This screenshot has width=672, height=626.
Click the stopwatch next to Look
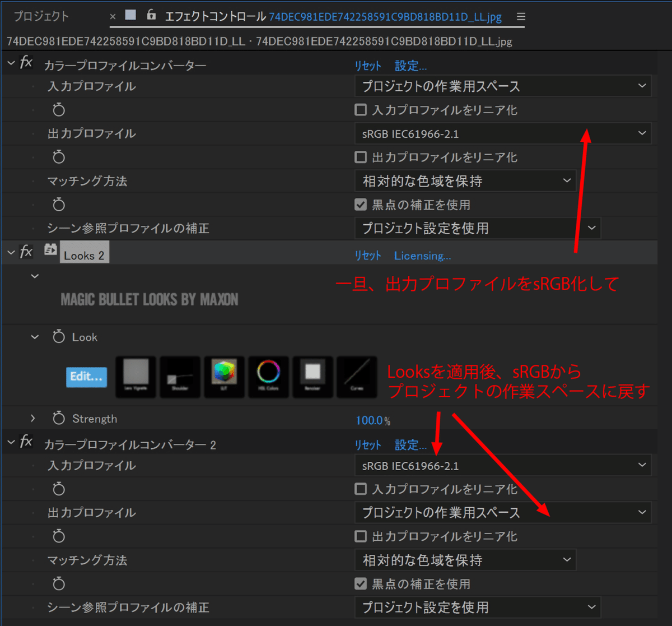pyautogui.click(x=59, y=337)
